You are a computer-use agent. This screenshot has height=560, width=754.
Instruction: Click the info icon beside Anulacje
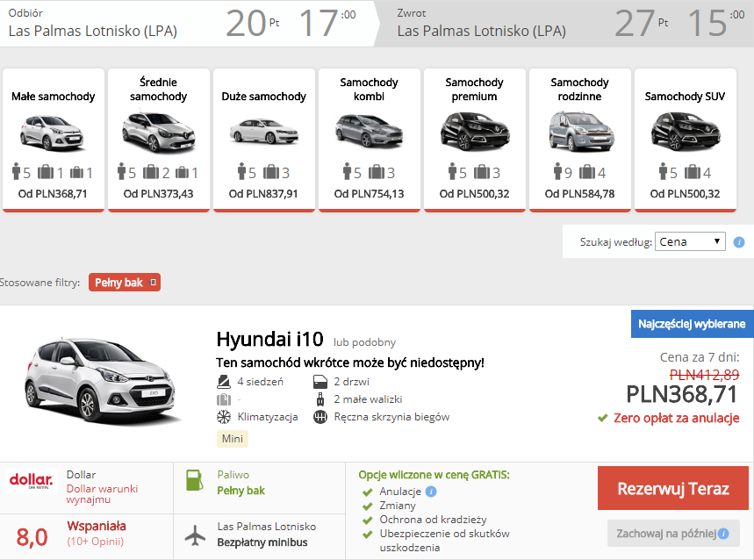[431, 492]
